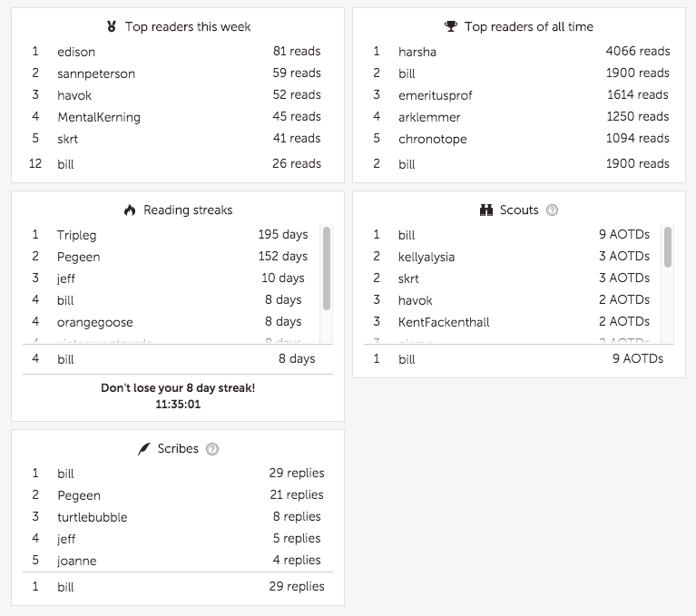Viewport: 696px width, 616px height.
Task: Click emeritusprof in all-time readers
Action: pyautogui.click(x=435, y=95)
